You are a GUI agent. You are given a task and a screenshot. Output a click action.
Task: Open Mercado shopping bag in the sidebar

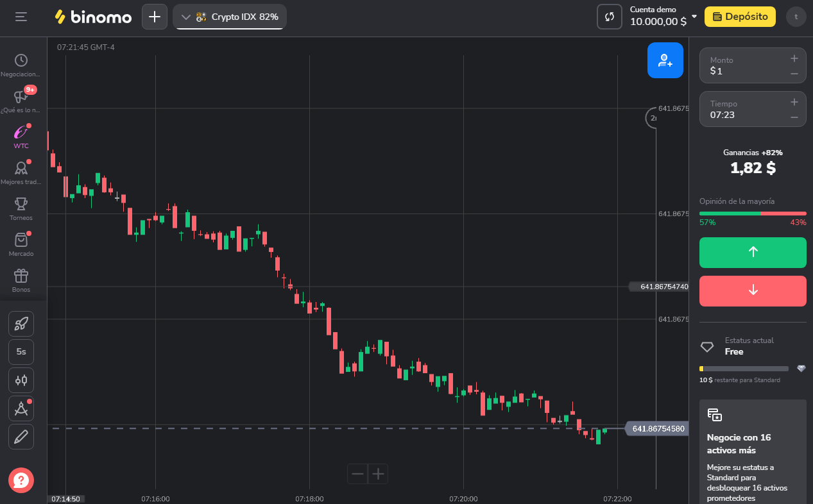(x=21, y=245)
